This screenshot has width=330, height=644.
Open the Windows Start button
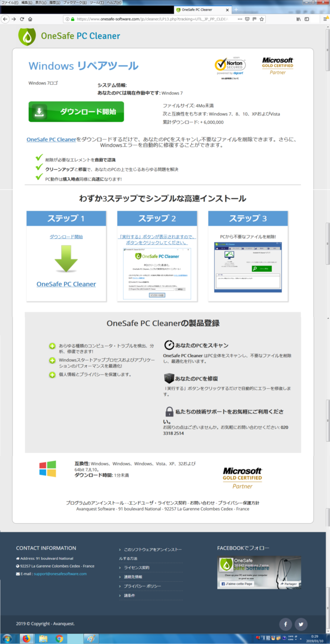click(x=8, y=638)
